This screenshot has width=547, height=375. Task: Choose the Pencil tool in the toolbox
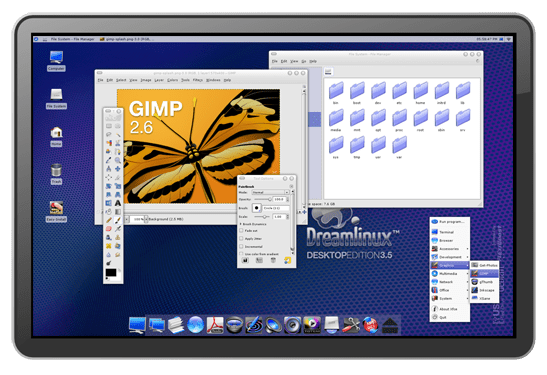click(x=109, y=220)
